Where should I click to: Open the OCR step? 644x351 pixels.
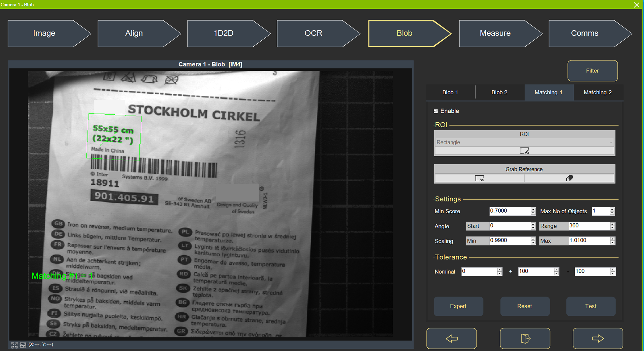click(x=318, y=33)
